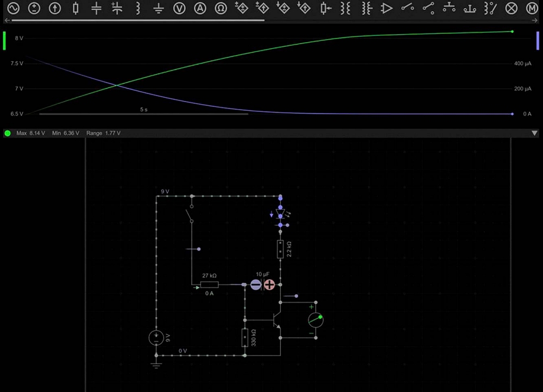
Task: Click the 9 V battery source
Action: pyautogui.click(x=156, y=338)
